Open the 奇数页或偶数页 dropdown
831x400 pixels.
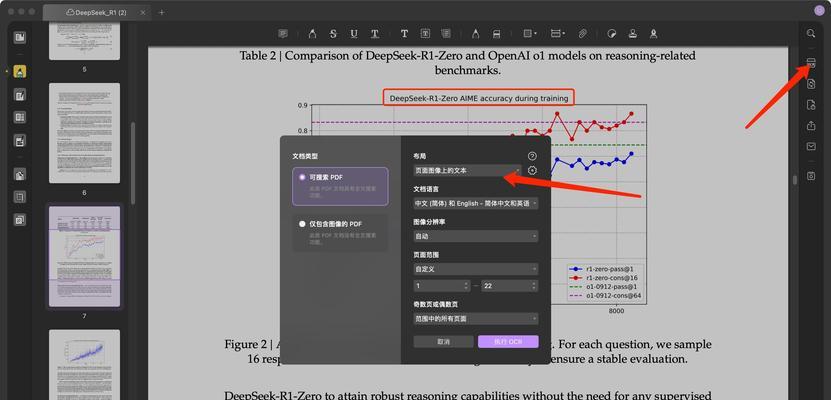(x=476, y=319)
